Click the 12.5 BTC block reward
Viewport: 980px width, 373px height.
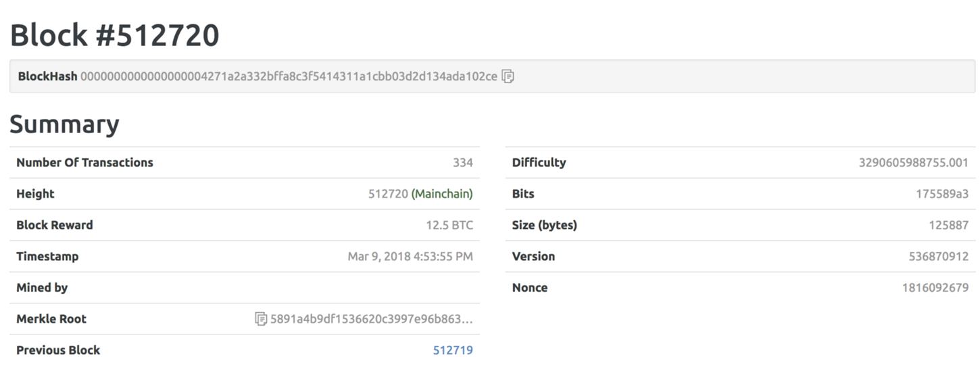coord(449,225)
